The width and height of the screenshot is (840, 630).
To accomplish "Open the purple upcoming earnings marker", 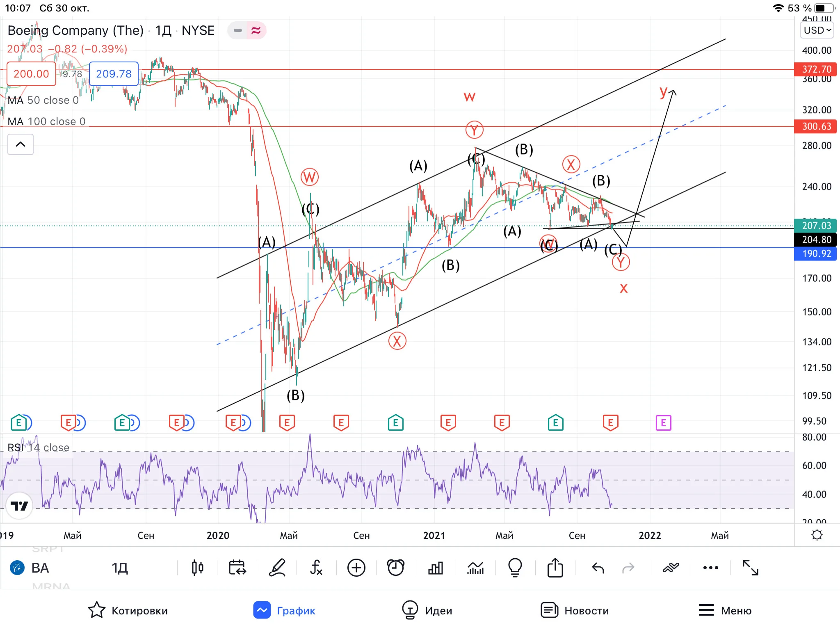I will click(663, 422).
